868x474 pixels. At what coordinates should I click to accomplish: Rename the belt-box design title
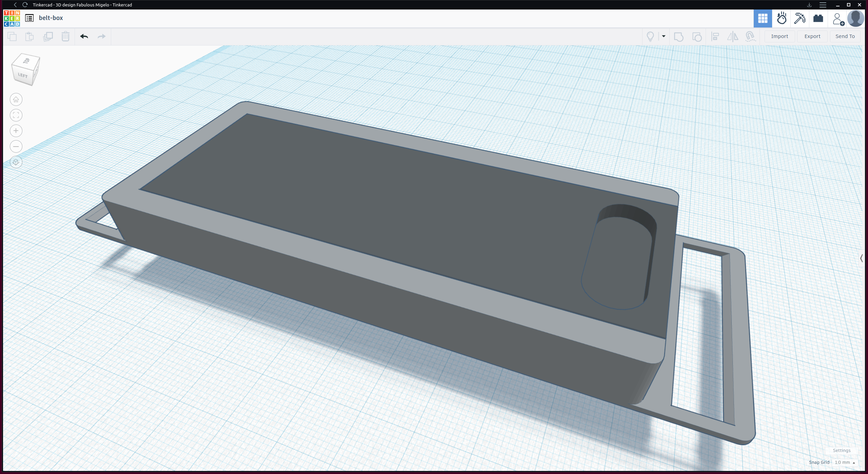(51, 18)
